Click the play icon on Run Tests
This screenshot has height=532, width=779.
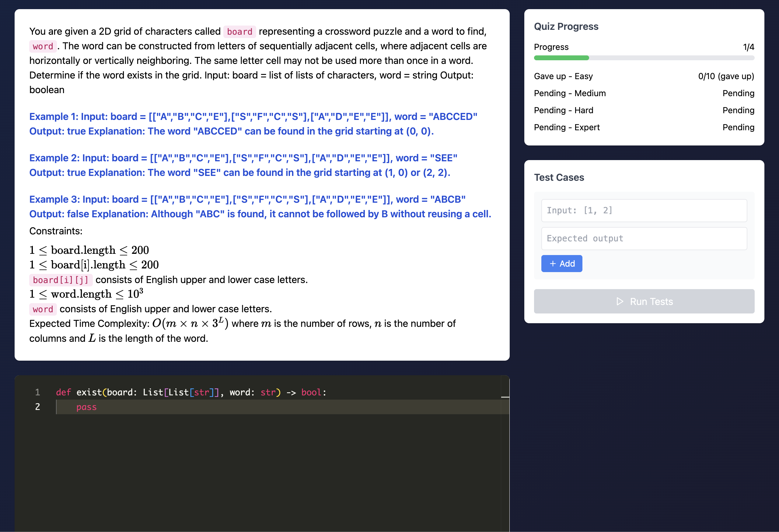pyautogui.click(x=620, y=301)
